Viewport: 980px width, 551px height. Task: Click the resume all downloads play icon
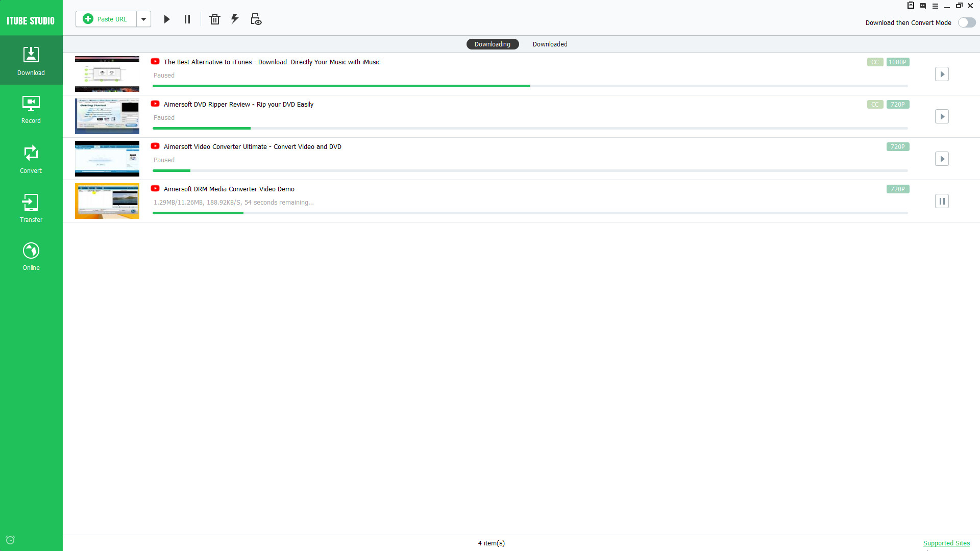(167, 19)
